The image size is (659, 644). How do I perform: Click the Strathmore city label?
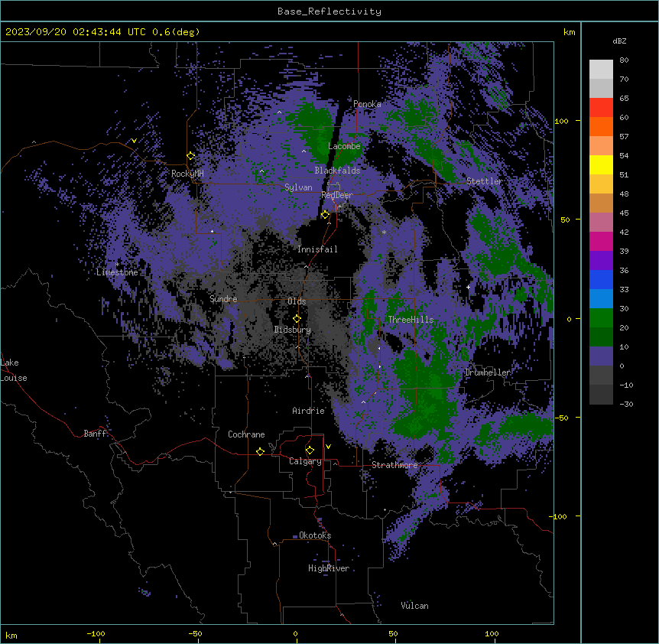394,465
